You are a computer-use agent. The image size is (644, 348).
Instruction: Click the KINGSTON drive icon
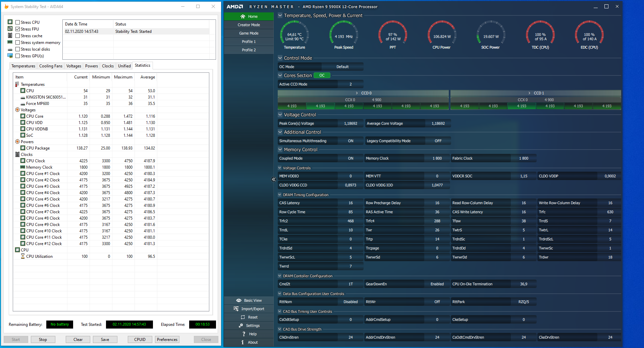point(23,98)
